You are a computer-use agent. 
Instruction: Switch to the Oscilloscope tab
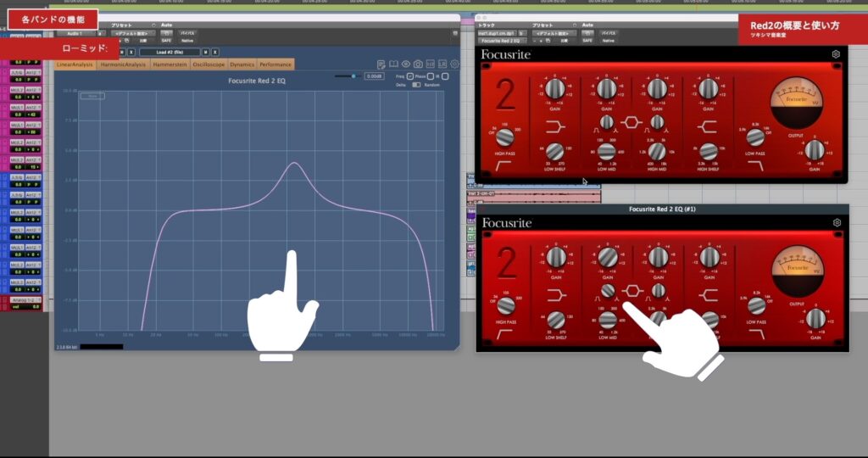[x=209, y=64]
